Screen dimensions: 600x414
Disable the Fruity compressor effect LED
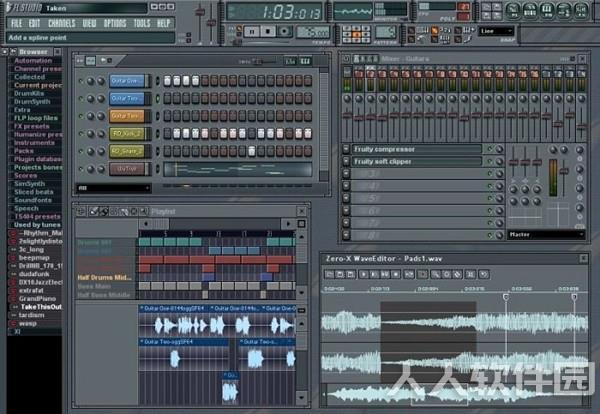(x=490, y=150)
